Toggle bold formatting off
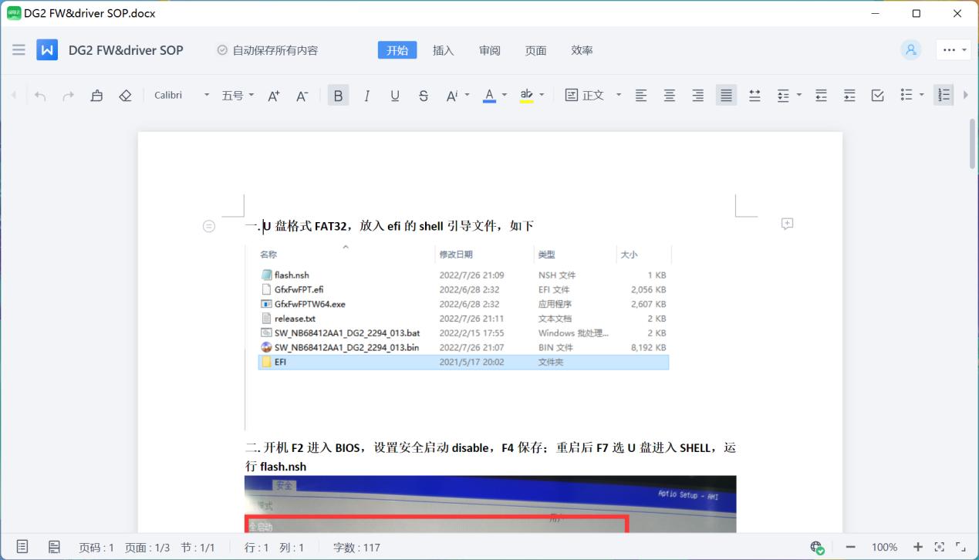979x560 pixels. [x=338, y=95]
